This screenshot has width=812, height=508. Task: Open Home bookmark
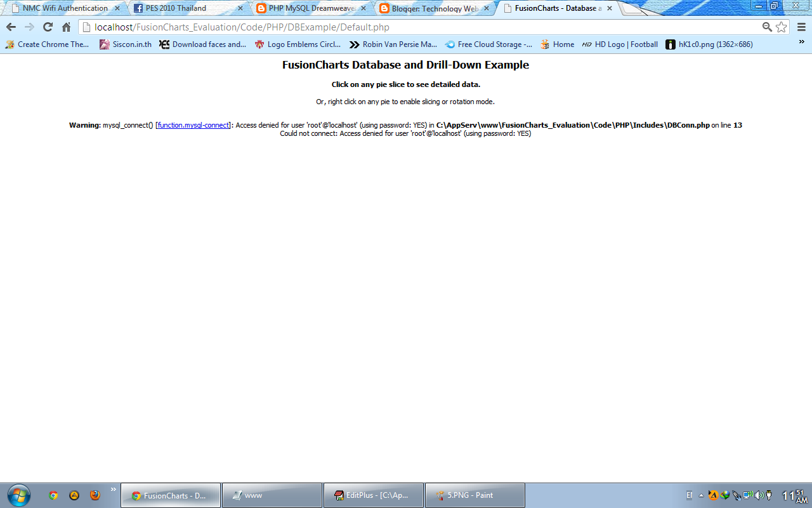point(557,44)
